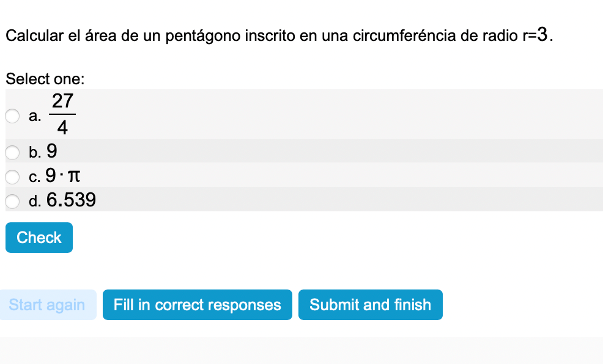Screen dimensions: 603x364
Task: Choose the radio button for option b
Action: (x=13, y=151)
